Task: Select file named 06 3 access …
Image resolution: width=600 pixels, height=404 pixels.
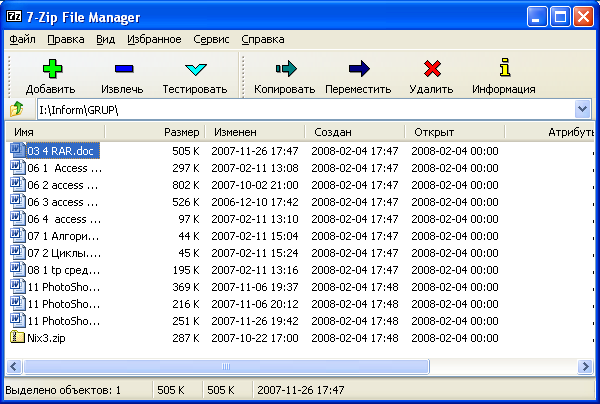Action: 63,202
